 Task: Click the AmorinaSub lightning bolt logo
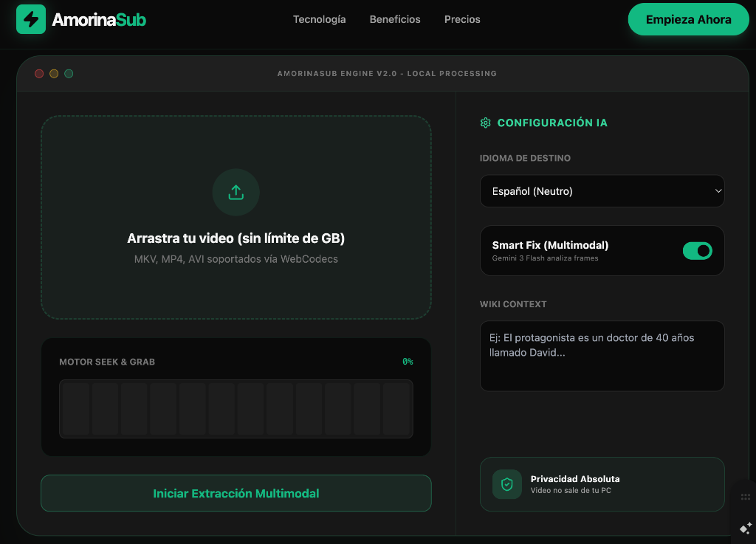coord(31,19)
